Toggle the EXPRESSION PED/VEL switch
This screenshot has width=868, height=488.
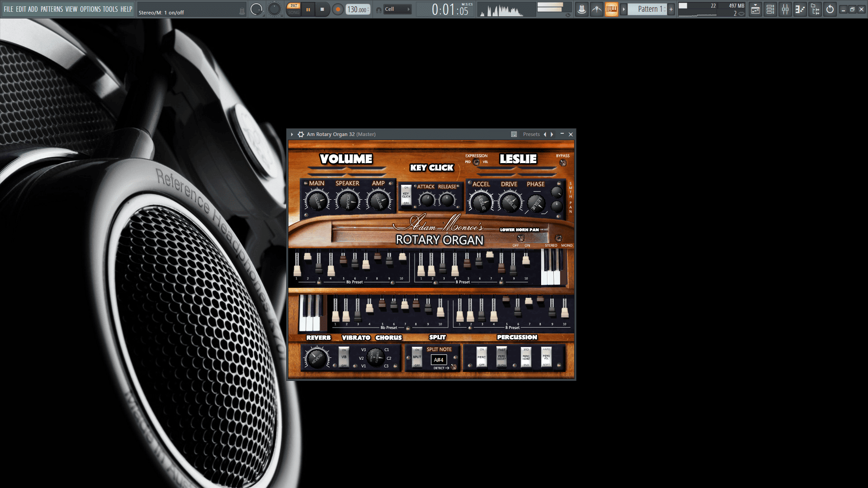click(476, 162)
